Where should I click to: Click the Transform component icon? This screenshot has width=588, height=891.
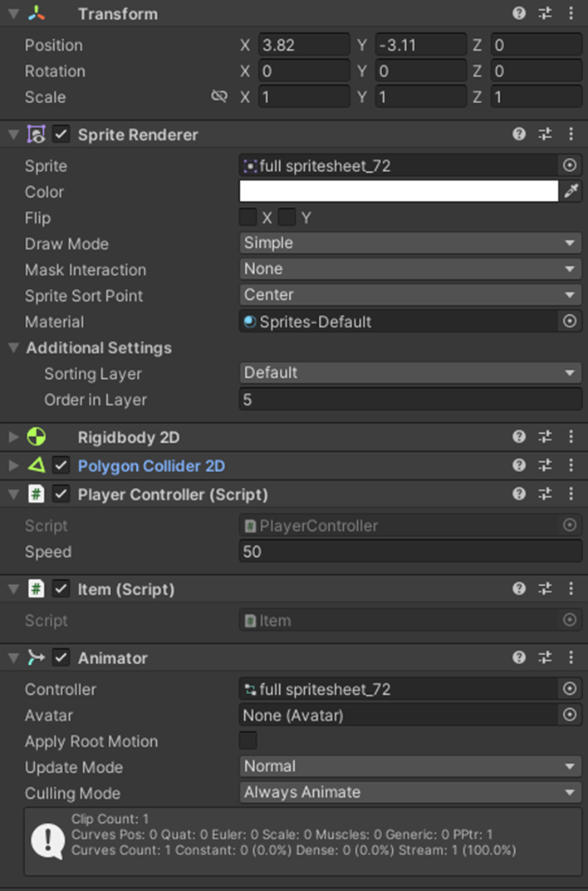[35, 13]
